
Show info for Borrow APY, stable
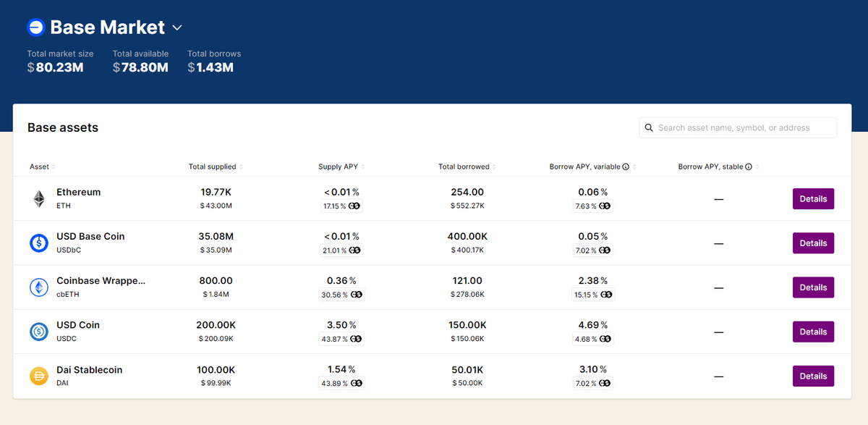(749, 167)
